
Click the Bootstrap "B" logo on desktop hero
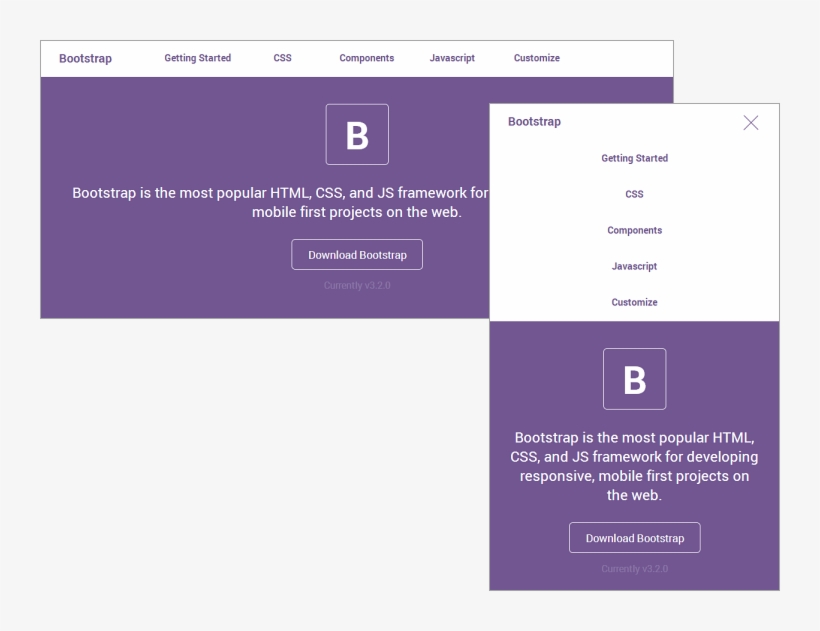pyautogui.click(x=357, y=134)
